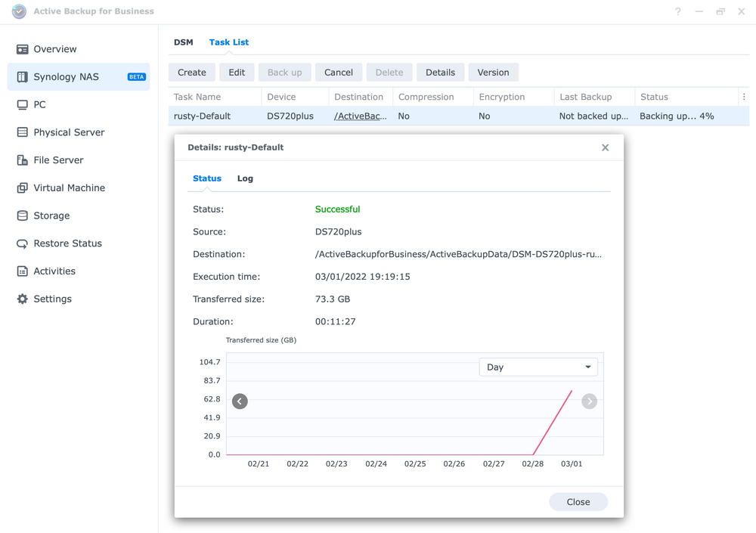
Task: Click the PC monitor icon
Action: pyautogui.click(x=22, y=104)
